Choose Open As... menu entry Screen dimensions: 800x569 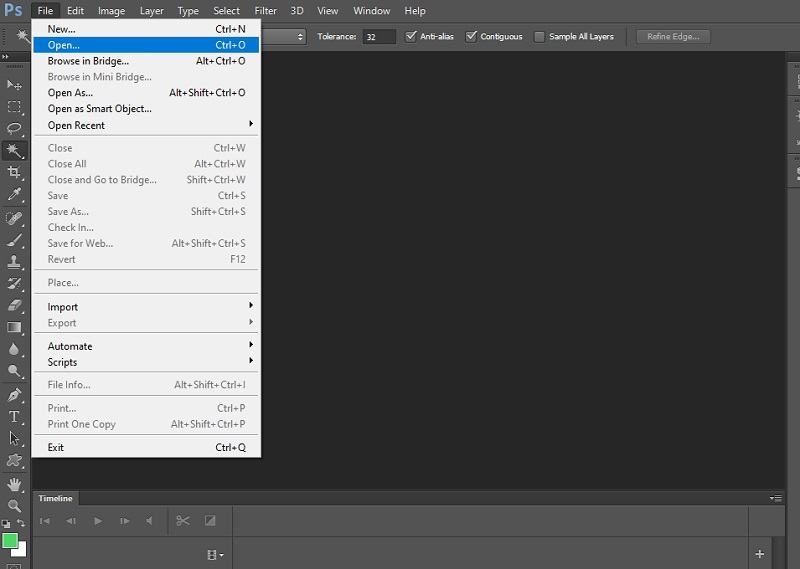click(x=146, y=92)
